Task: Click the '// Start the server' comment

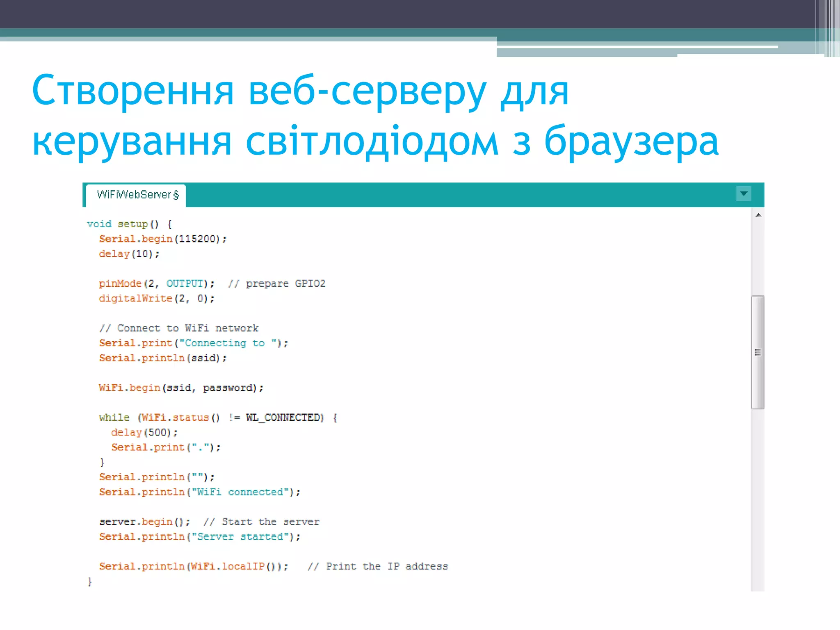Action: (262, 522)
